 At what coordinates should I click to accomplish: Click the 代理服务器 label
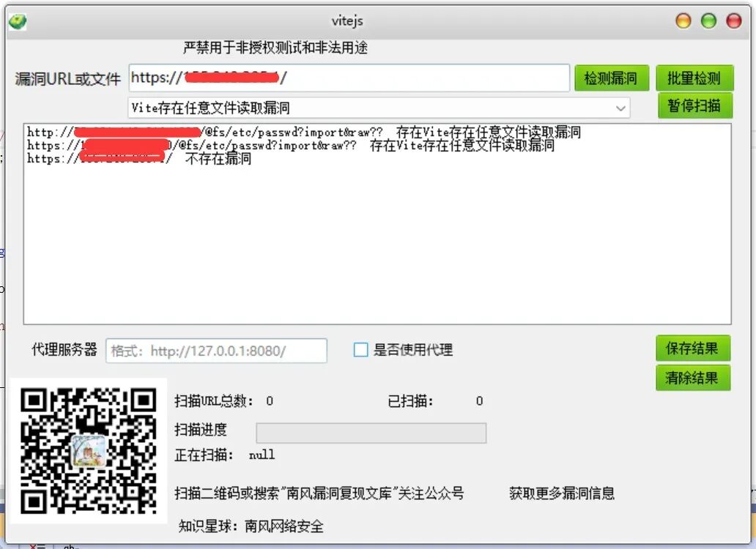(64, 350)
